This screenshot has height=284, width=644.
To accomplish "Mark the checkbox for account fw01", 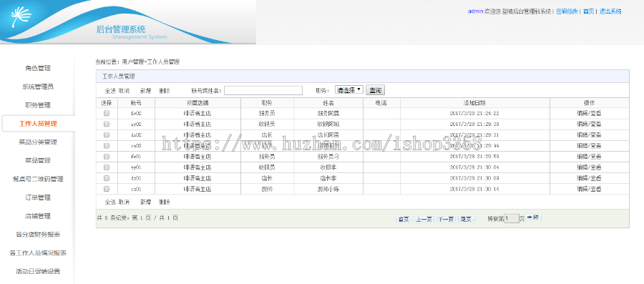I will coord(107,157).
